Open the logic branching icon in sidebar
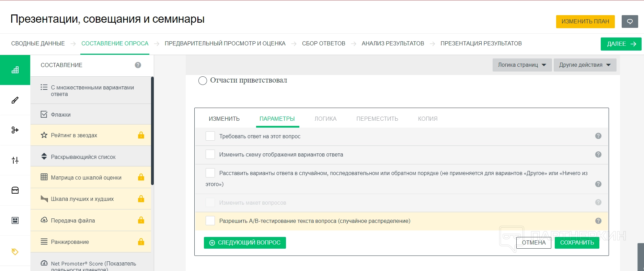The height and width of the screenshot is (271, 644). coord(15,130)
